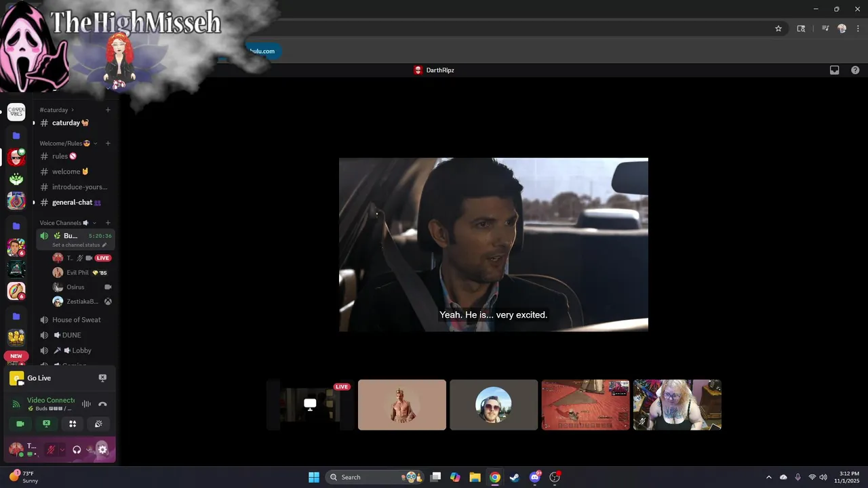Bookmark page with Chrome star icon

[x=778, y=28]
